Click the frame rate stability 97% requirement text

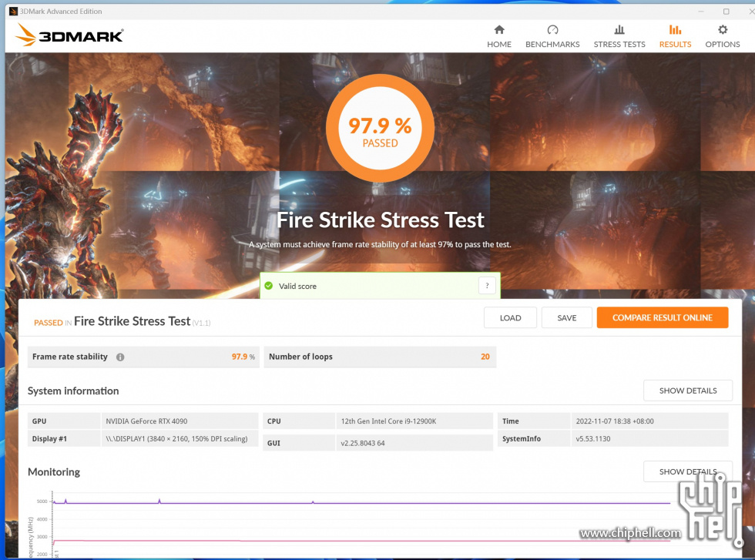coord(380,245)
